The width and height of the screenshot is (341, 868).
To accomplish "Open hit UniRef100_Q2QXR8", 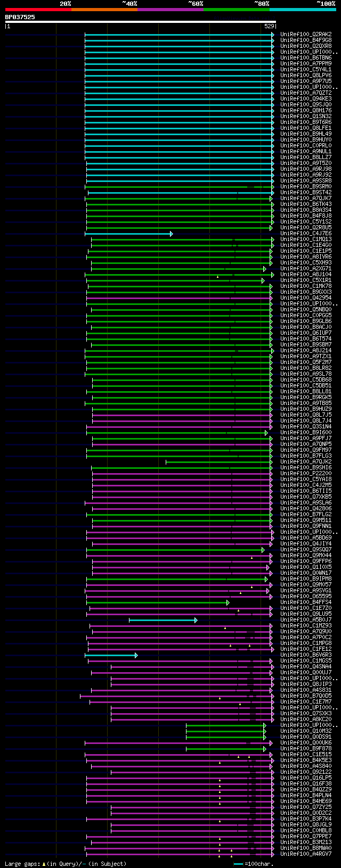I will 306,46.
